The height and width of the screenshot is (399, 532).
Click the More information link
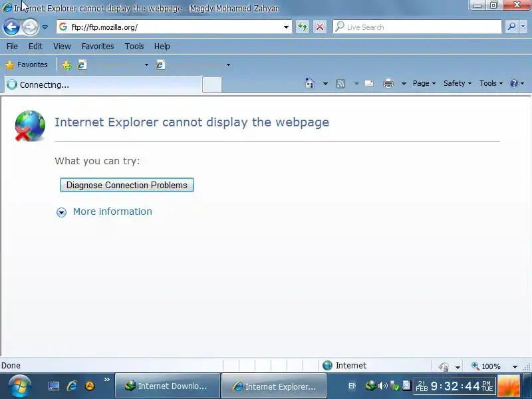112,211
